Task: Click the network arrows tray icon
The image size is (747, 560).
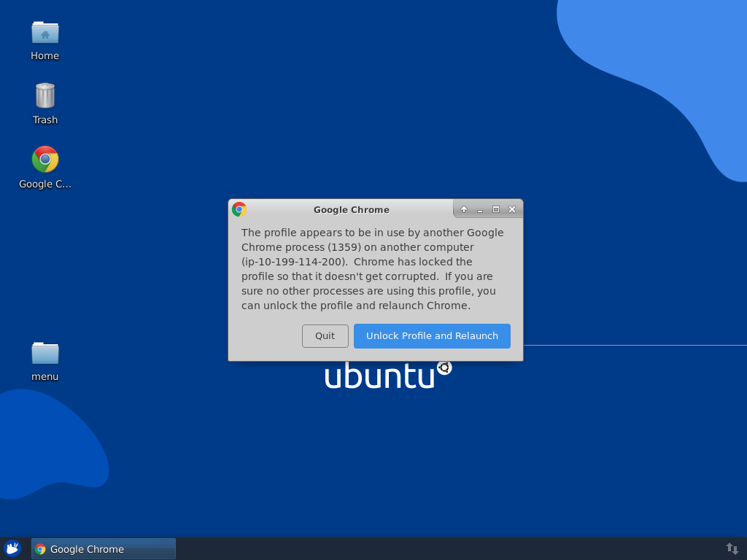Action: pyautogui.click(x=732, y=548)
